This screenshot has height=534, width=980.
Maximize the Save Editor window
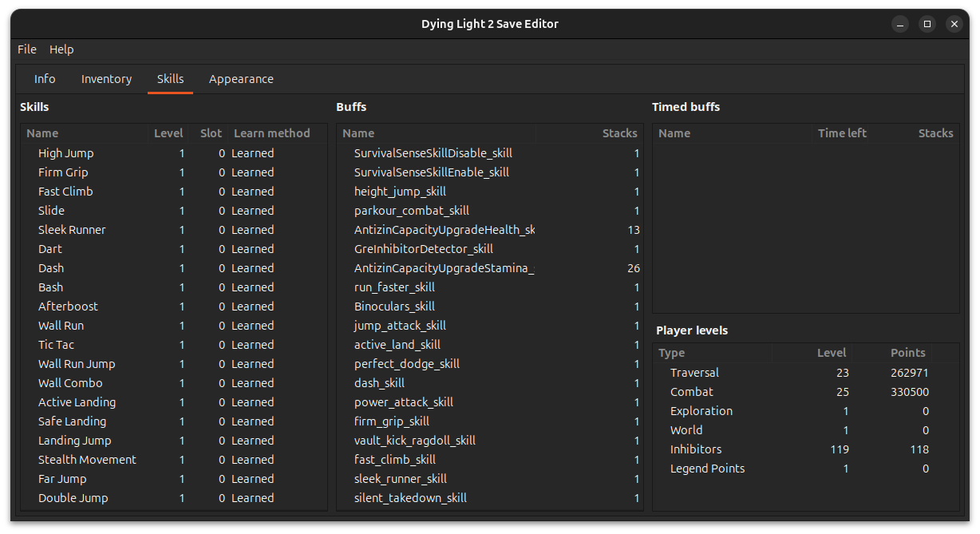[927, 24]
